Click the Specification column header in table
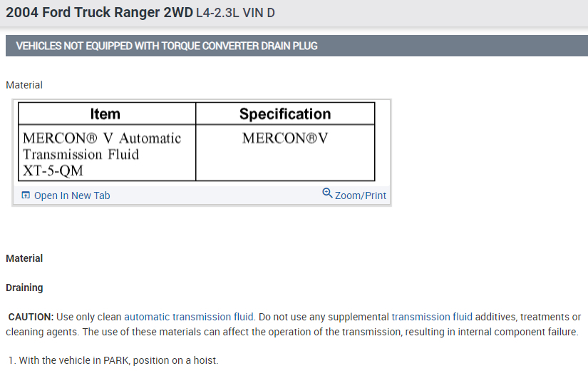 click(x=285, y=114)
